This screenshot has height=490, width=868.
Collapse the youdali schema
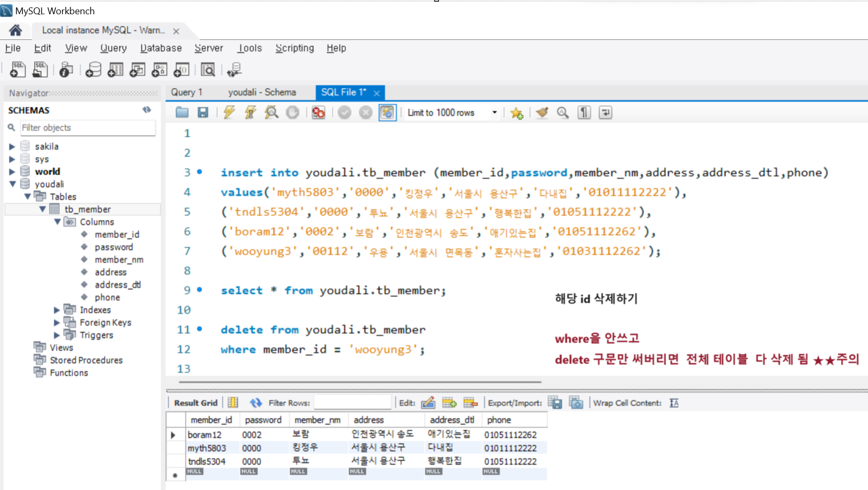tap(13, 184)
